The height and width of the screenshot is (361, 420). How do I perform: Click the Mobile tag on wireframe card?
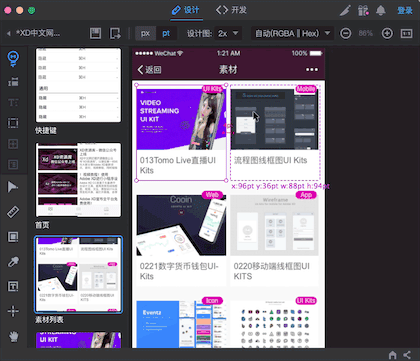[306, 89]
